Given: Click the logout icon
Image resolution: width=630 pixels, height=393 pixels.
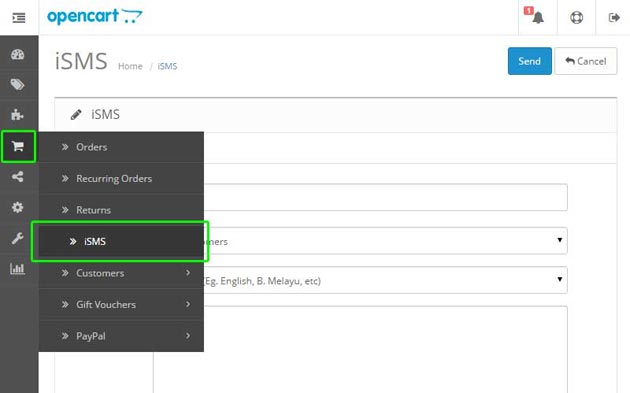Looking at the screenshot, I should coord(614,18).
